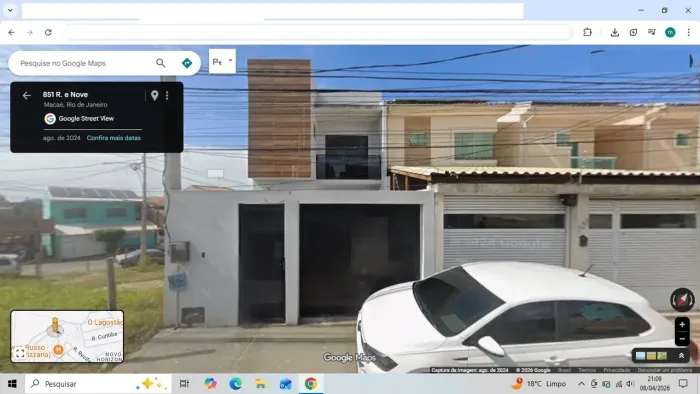Open the Chrome three-dot menu

(688, 32)
